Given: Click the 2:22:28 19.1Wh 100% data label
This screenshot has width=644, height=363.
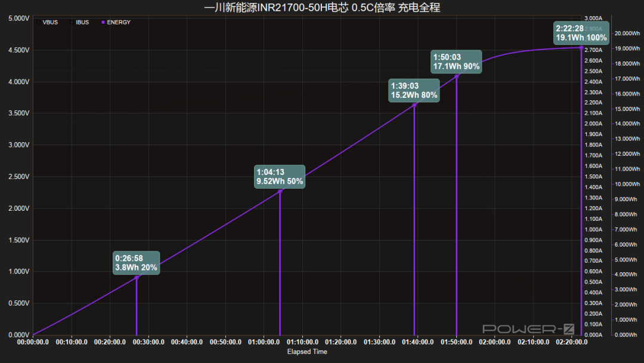Looking at the screenshot, I should tap(581, 33).
